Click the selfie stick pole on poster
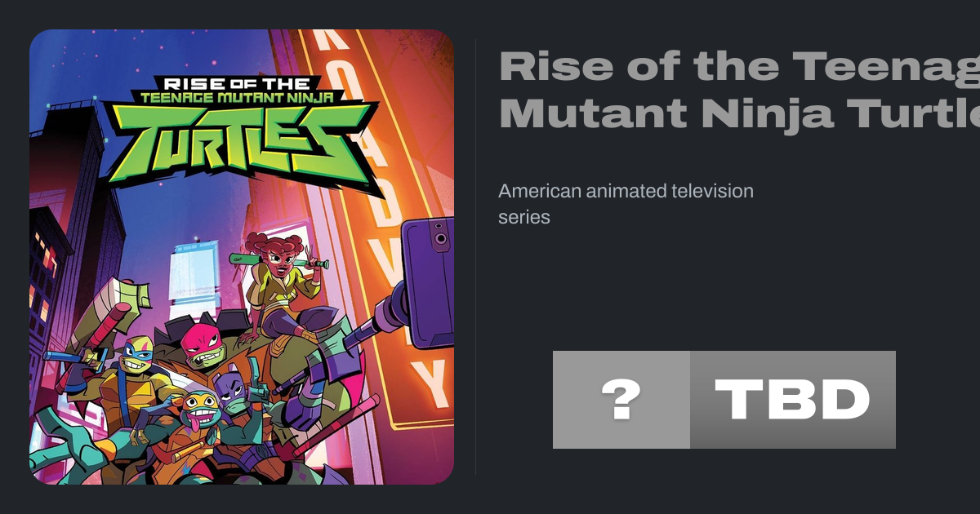This screenshot has width=980, height=514. coord(384,314)
